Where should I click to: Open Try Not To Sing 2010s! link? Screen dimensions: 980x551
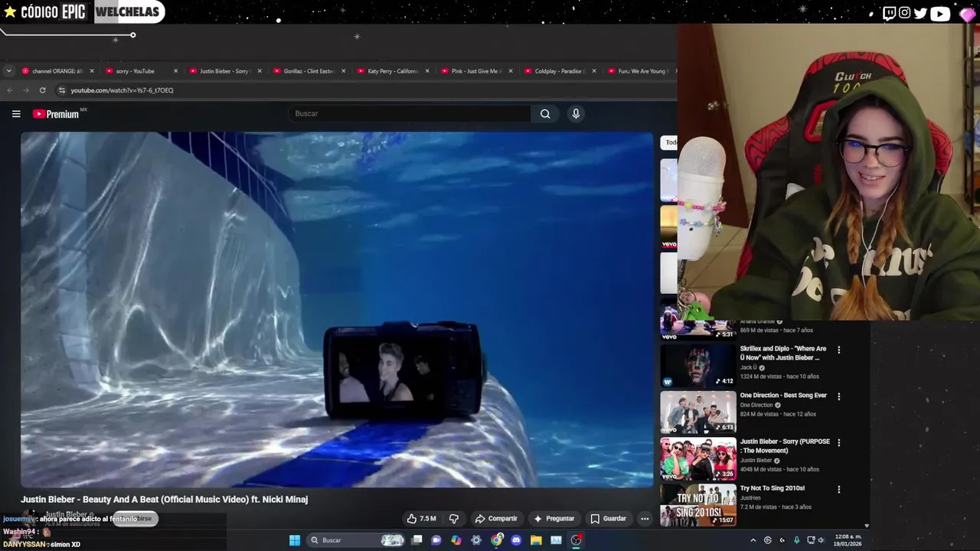click(x=772, y=488)
